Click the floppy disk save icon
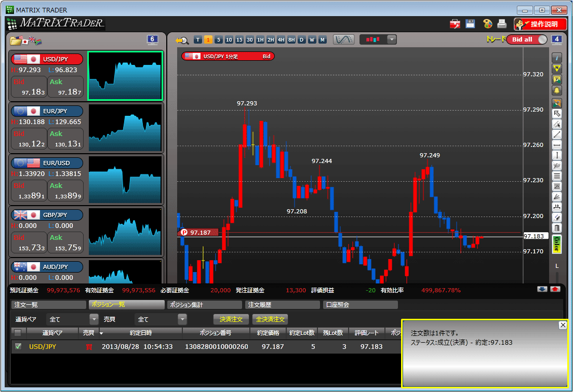The image size is (573, 392). pyautogui.click(x=470, y=24)
